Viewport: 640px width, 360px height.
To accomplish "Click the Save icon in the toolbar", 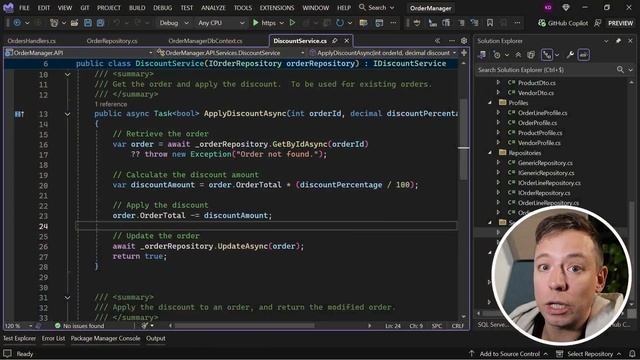I will [88, 23].
